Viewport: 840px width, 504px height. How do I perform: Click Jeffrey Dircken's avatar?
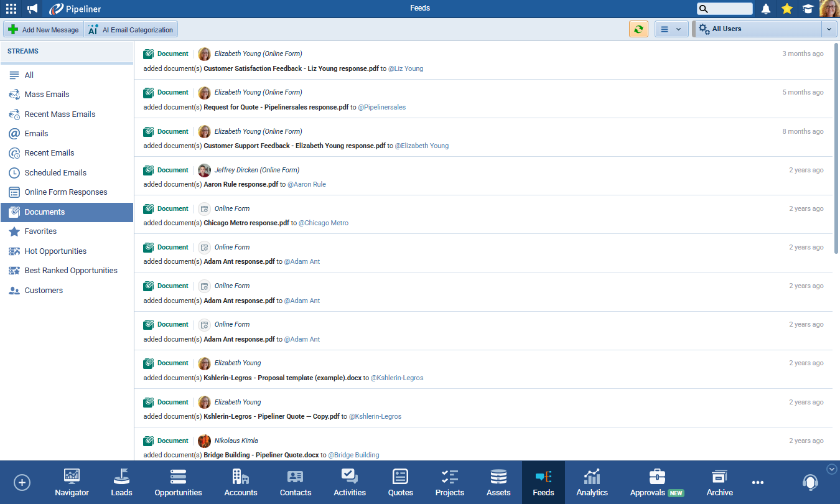tap(204, 170)
